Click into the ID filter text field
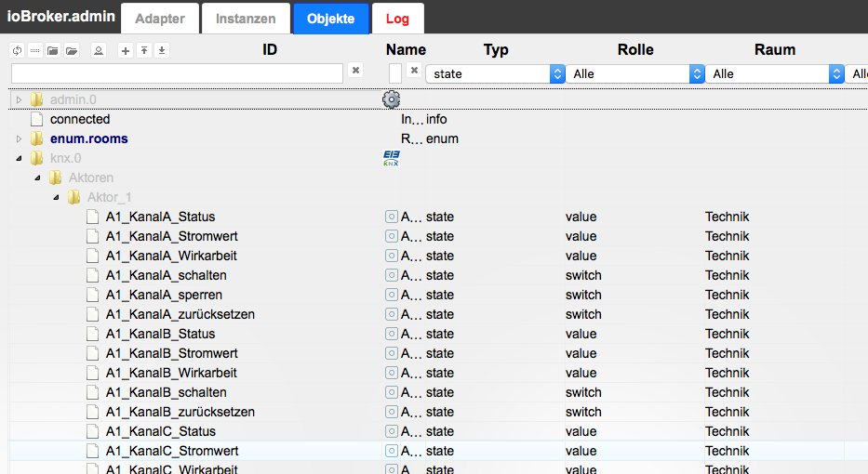Viewport: 868px width, 474px height. coord(177,72)
